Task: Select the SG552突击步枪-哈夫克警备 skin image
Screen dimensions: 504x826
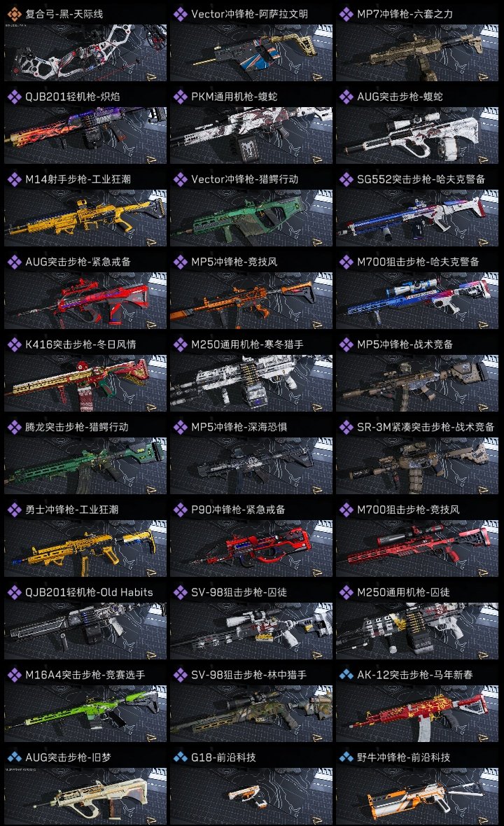Action: coord(417,218)
